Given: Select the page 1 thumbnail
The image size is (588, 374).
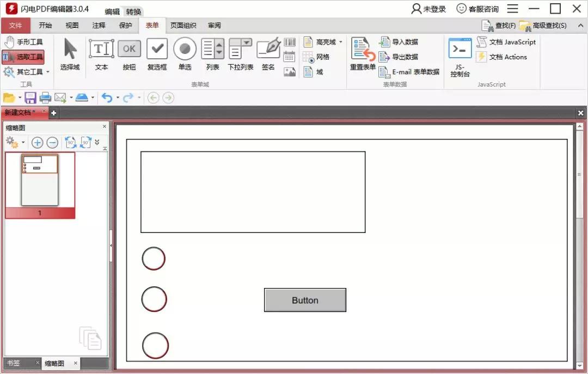Looking at the screenshot, I should click(40, 180).
